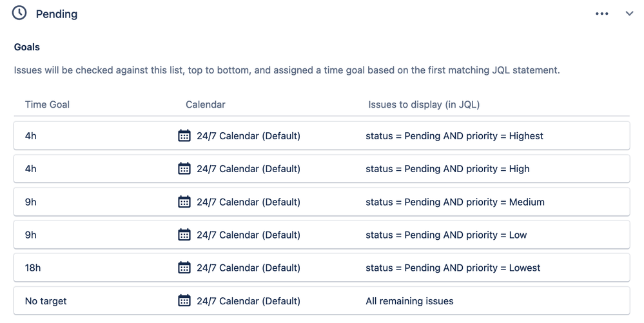Click calendar icon in Highest priority row
644x323 pixels.
pyautogui.click(x=184, y=135)
